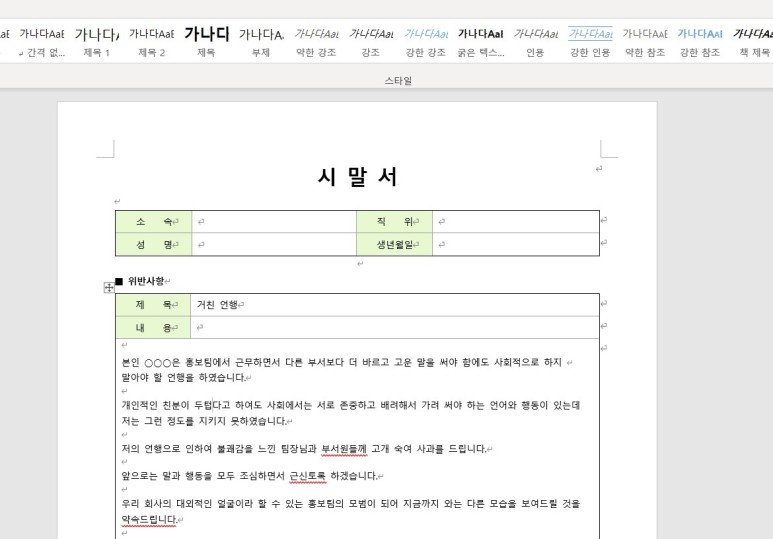This screenshot has height=539, width=773.
Task: Apply the '제목 1' style
Action: (97, 42)
